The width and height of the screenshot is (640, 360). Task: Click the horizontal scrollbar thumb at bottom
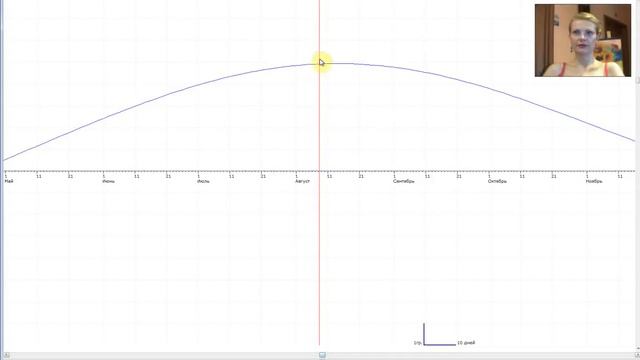click(x=322, y=356)
